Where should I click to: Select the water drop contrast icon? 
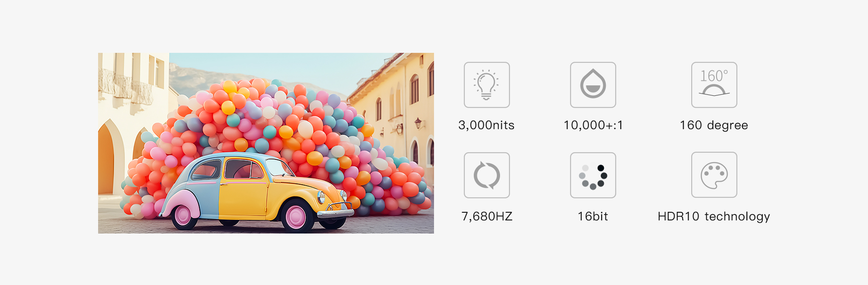(593, 85)
